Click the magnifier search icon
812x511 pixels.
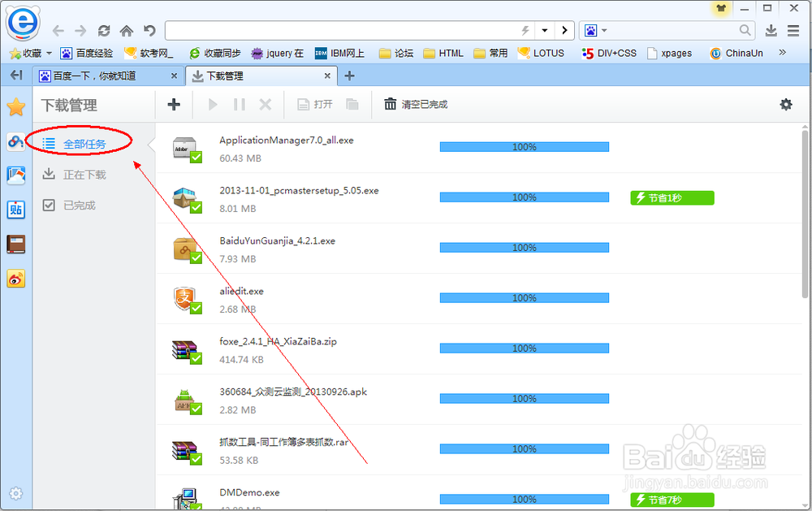[x=745, y=31]
